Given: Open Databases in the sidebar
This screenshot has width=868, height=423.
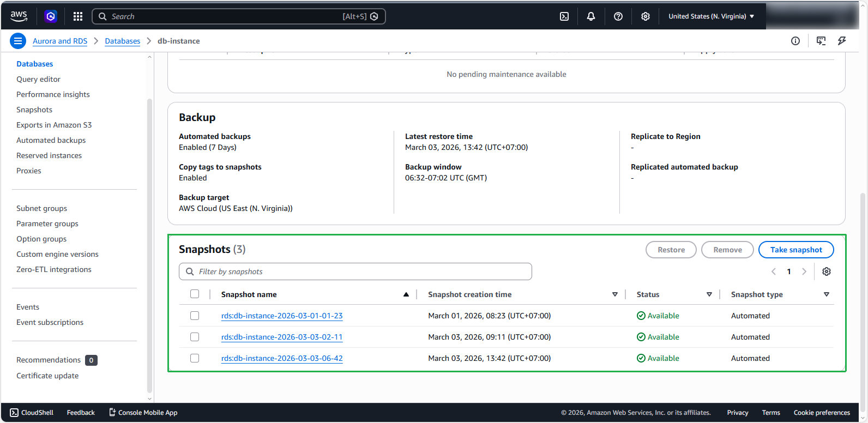Looking at the screenshot, I should coord(35,64).
